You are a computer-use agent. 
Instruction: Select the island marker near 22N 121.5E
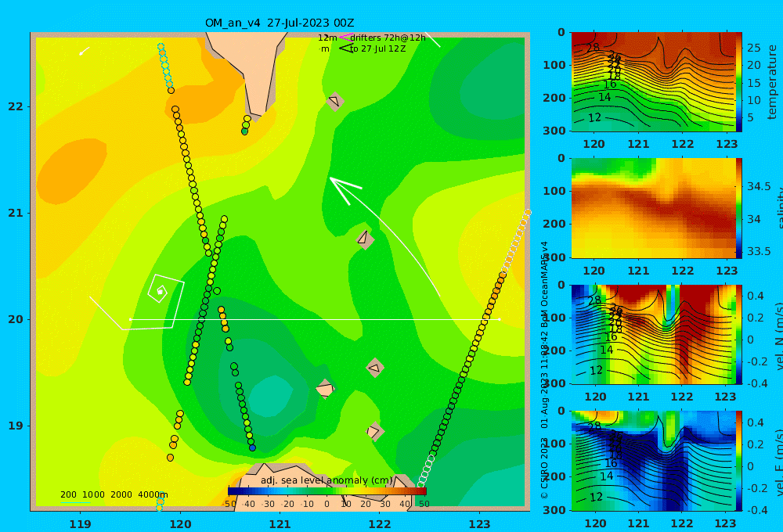click(335, 101)
